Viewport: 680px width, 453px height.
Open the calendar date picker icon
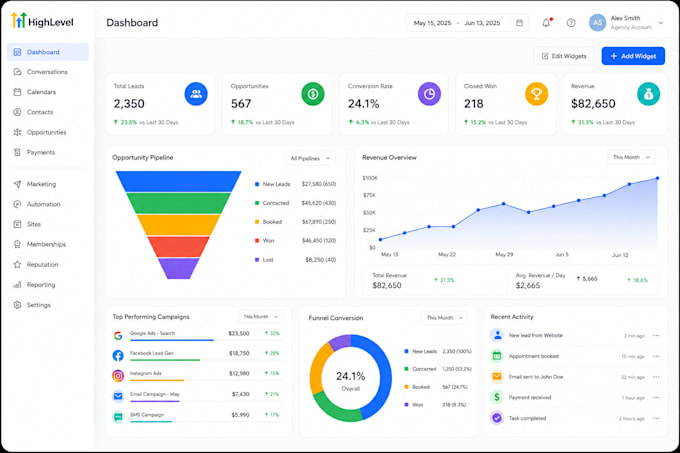pyautogui.click(x=519, y=23)
